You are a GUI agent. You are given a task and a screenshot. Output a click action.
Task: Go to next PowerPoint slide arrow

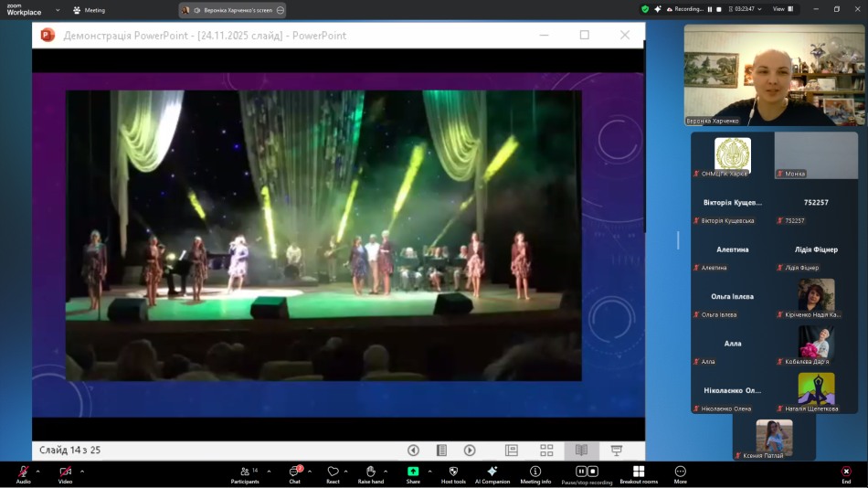coord(470,451)
